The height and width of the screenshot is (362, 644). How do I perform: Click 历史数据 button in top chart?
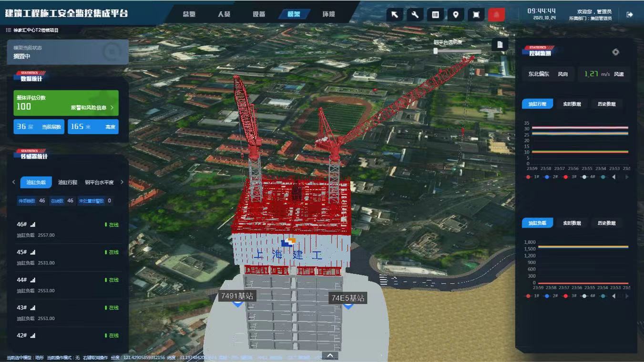(x=606, y=104)
